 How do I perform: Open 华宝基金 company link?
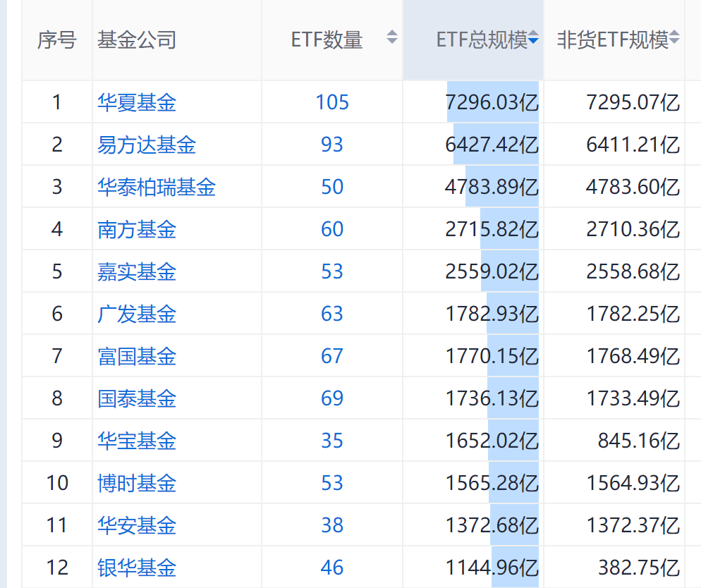[x=137, y=441]
